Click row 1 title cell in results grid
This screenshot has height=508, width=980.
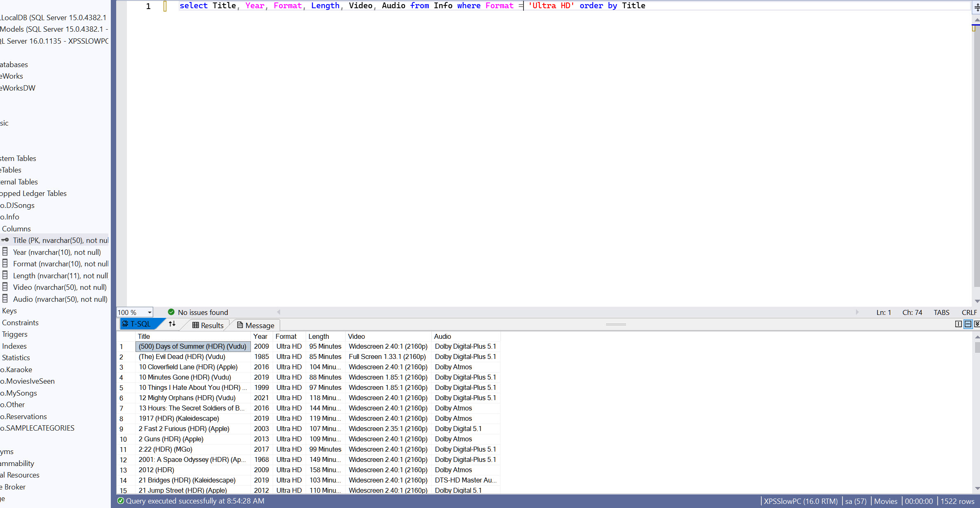pos(192,346)
